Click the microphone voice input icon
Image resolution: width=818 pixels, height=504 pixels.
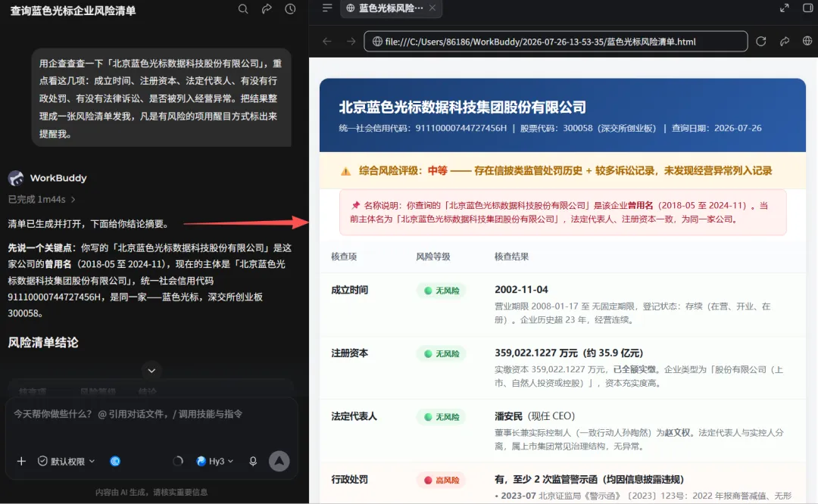point(253,462)
